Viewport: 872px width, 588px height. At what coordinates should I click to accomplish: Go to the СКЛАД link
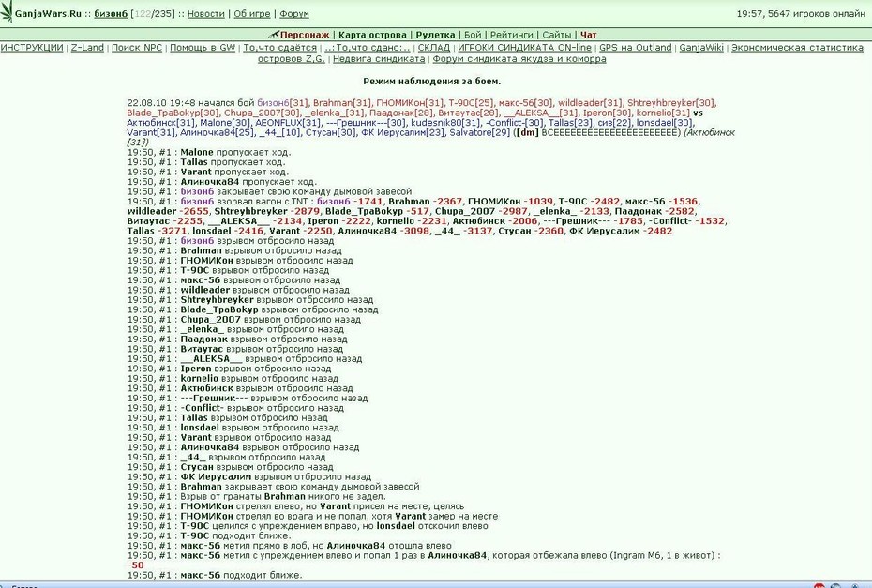[x=434, y=48]
